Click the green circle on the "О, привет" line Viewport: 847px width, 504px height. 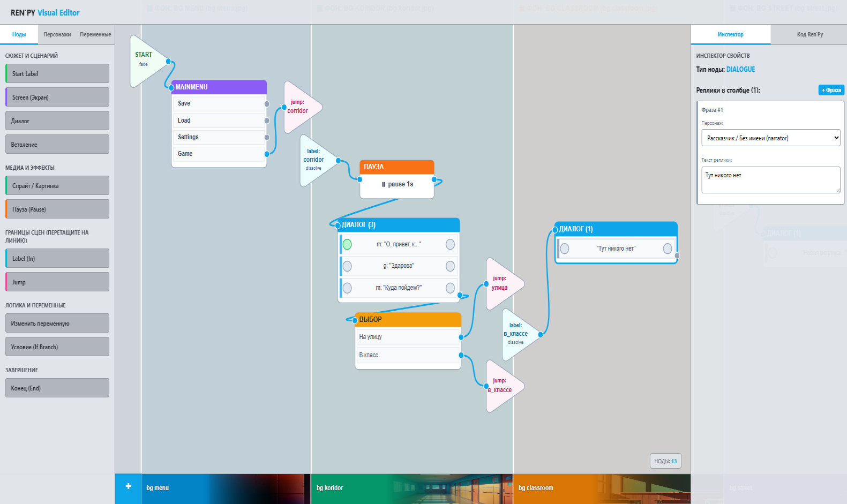coord(347,244)
